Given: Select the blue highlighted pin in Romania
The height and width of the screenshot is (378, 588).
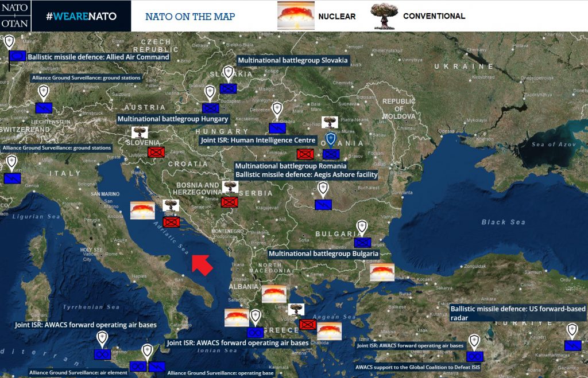Looking at the screenshot, I should (330, 139).
